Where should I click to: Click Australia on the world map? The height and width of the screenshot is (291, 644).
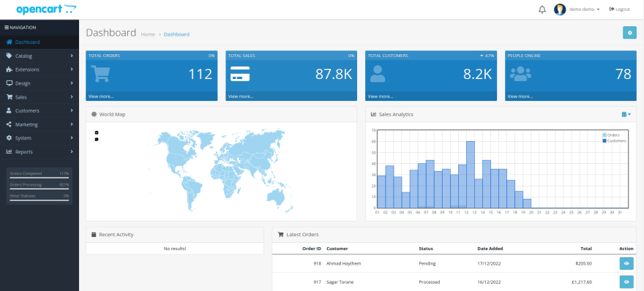[x=276, y=197]
